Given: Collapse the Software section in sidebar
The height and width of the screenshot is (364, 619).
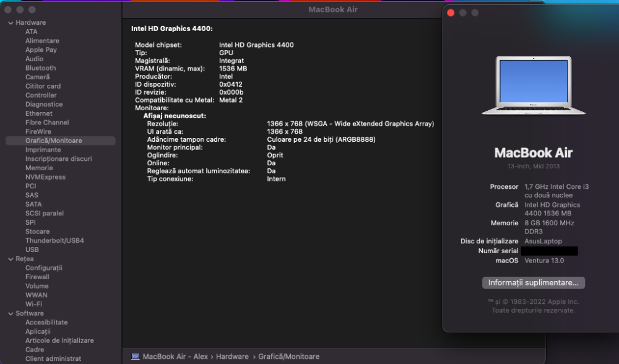Looking at the screenshot, I should (x=11, y=313).
